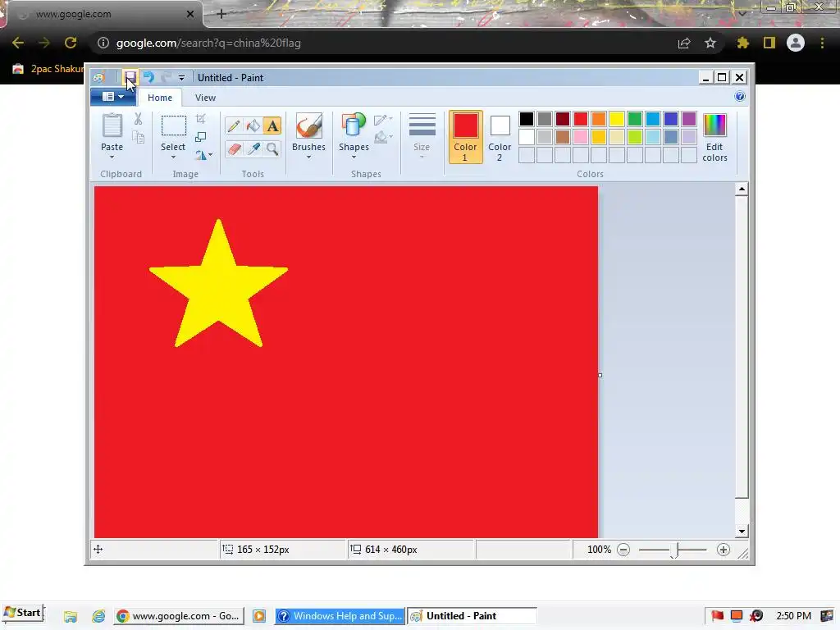Click the Paint Help question mark icon

coord(740,97)
